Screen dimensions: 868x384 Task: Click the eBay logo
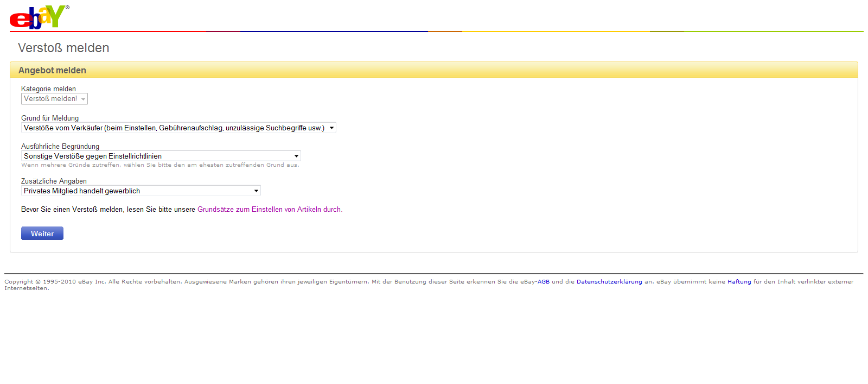pyautogui.click(x=40, y=17)
